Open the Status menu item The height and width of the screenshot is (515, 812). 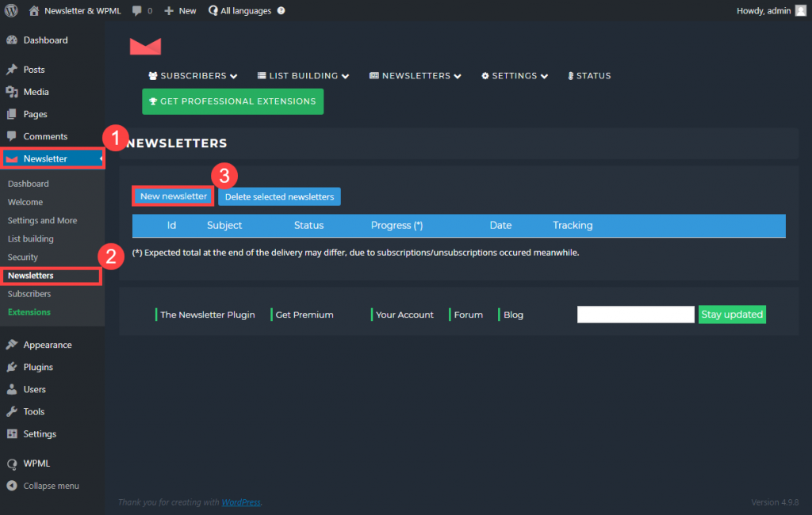click(589, 75)
